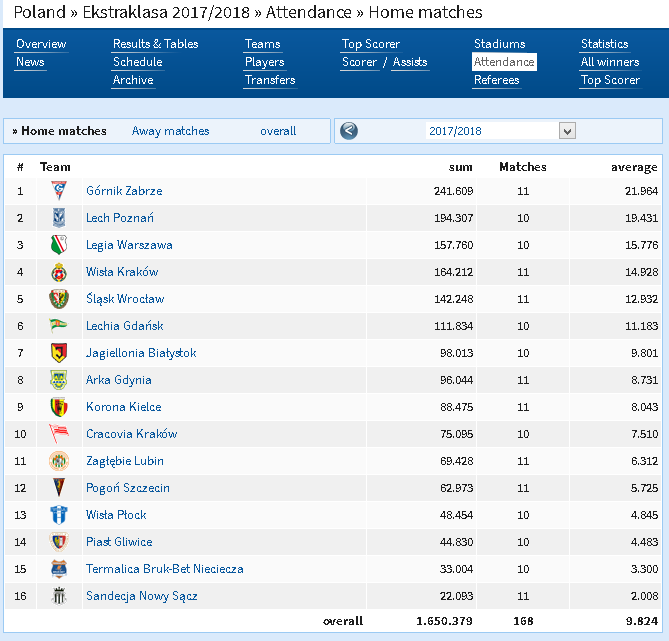Screen dimensions: 669x641
Task: Click the Górnik Zabrze club crest
Action: click(59, 191)
